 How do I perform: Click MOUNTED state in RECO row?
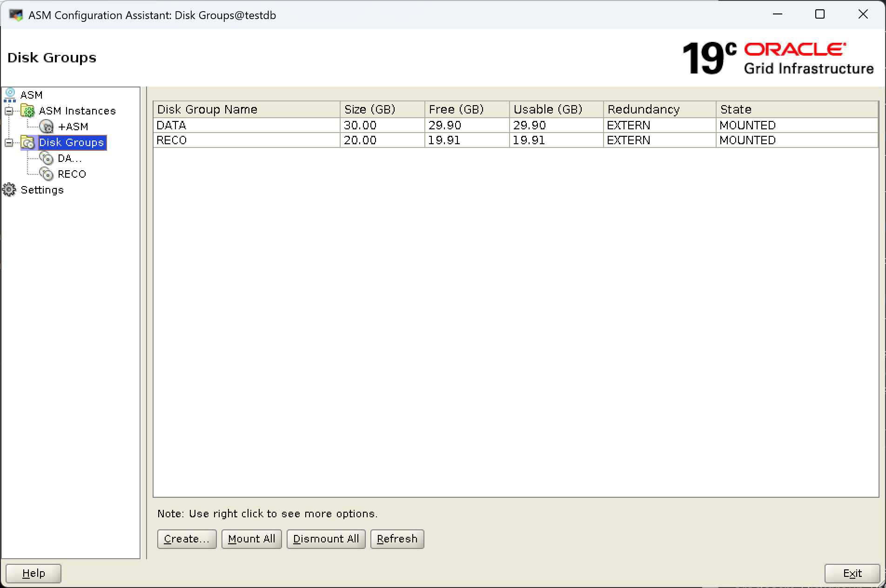[797, 140]
